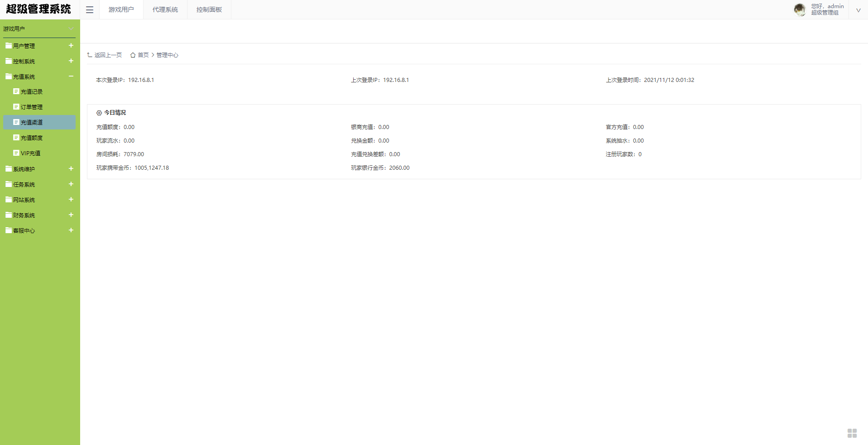Click the admin avatar picture
Image resolution: width=868 pixels, height=445 pixels.
(x=800, y=10)
